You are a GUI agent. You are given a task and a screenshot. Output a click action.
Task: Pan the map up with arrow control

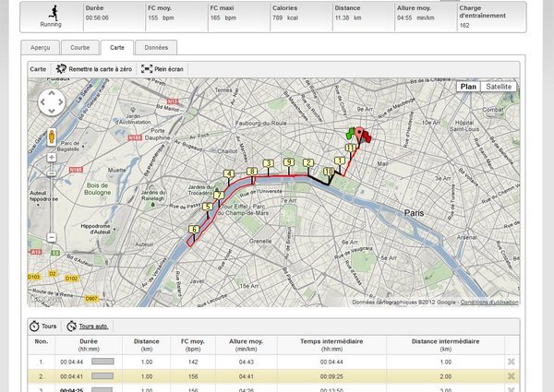(x=52, y=93)
